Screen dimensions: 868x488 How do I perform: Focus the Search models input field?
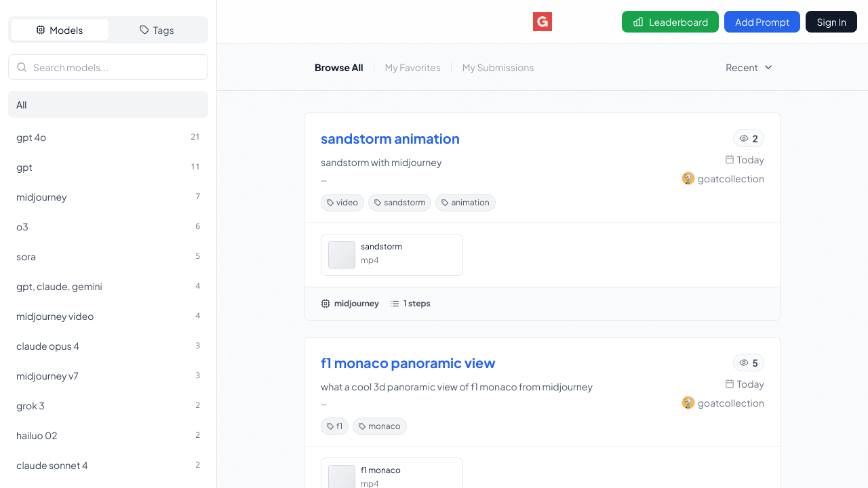tap(108, 67)
